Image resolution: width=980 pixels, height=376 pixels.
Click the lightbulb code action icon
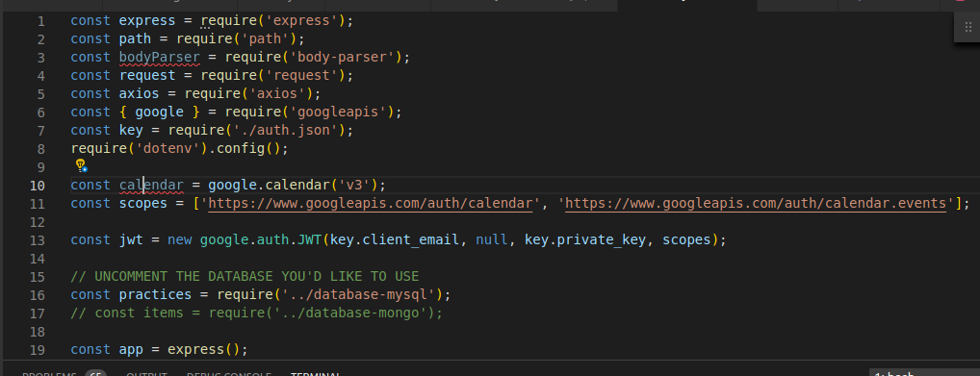pos(81,164)
